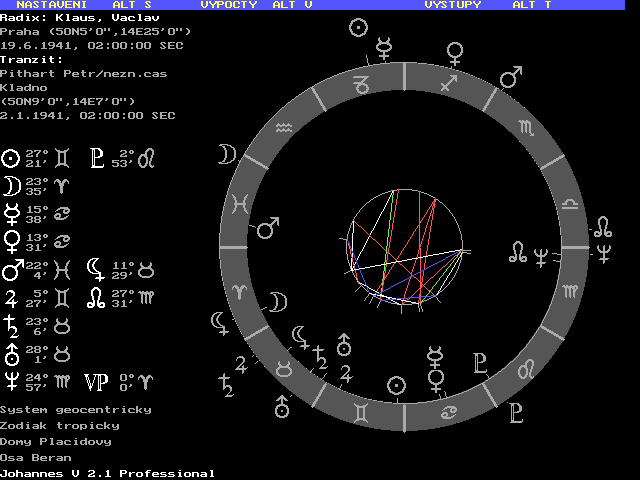Click the Libra sign in the zodiac ring
Screen dimensions: 640x480
tap(570, 204)
